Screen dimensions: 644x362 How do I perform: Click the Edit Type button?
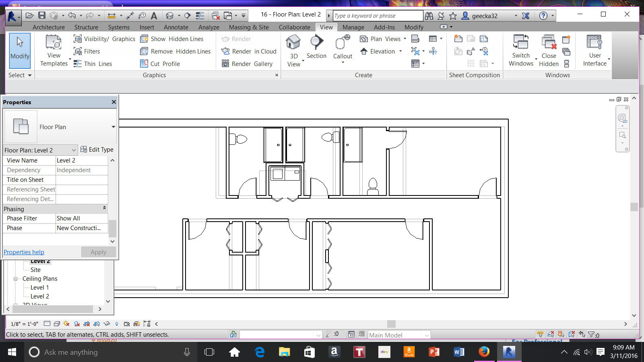pyautogui.click(x=97, y=150)
